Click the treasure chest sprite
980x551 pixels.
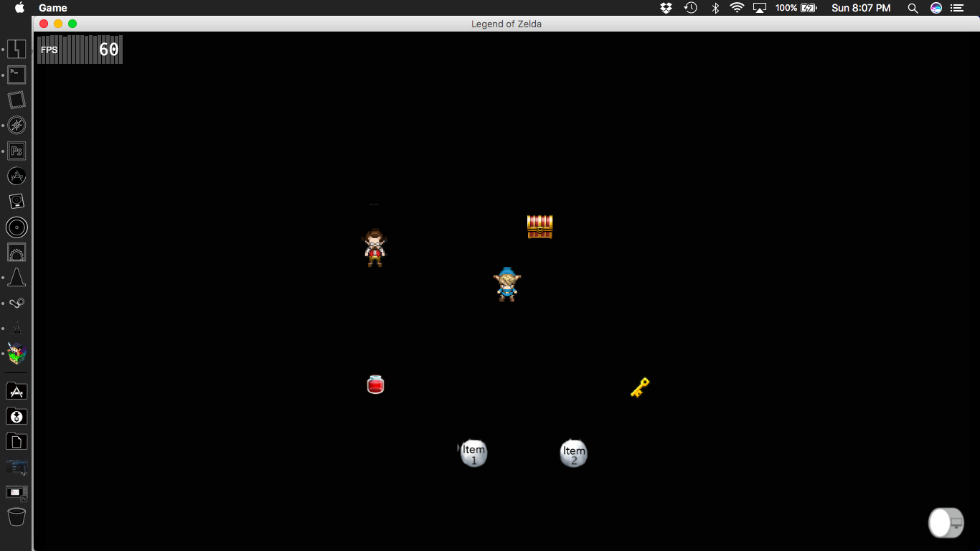(x=540, y=227)
